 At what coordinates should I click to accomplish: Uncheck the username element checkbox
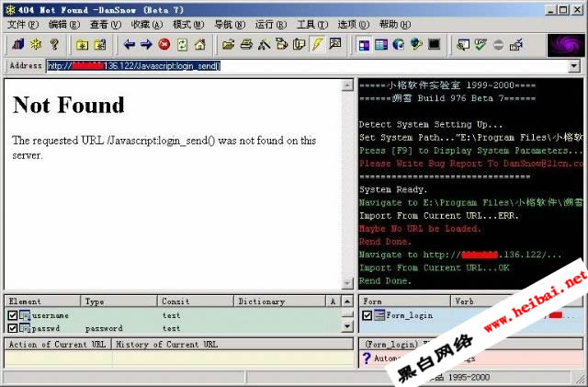(13, 315)
